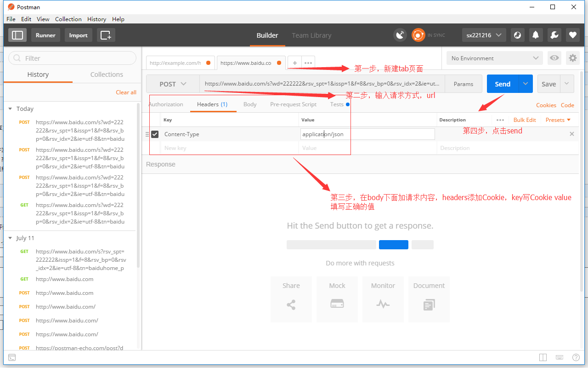Viewport: 588px width, 368px height.
Task: Open the GET http://www.baidu.com history entry
Action: click(x=72, y=279)
